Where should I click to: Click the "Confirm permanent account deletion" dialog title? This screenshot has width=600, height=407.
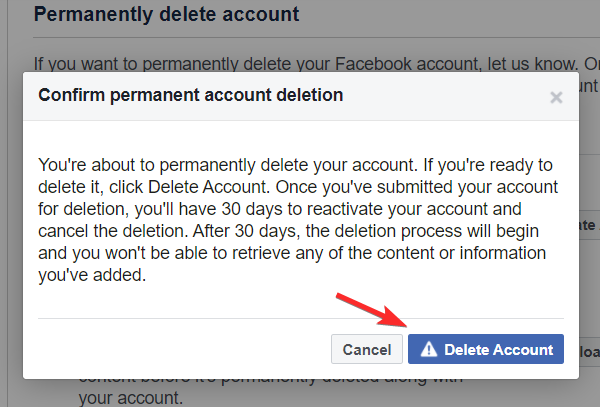pyautogui.click(x=190, y=96)
